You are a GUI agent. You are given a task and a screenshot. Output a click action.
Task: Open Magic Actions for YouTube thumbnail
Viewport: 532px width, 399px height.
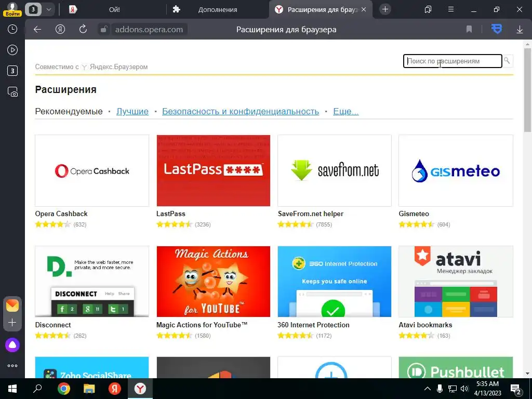pos(213,282)
